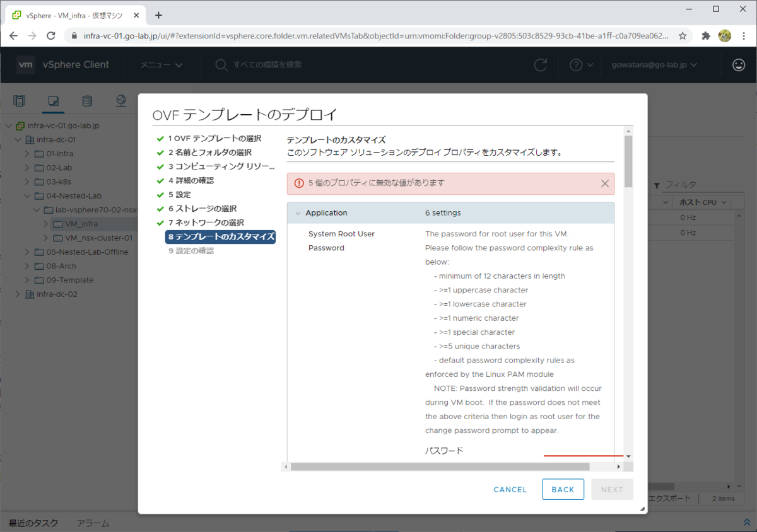Viewport: 757px width, 532px height.
Task: Select VM_nsx-cluster-01 folder in tree
Action: coord(98,238)
